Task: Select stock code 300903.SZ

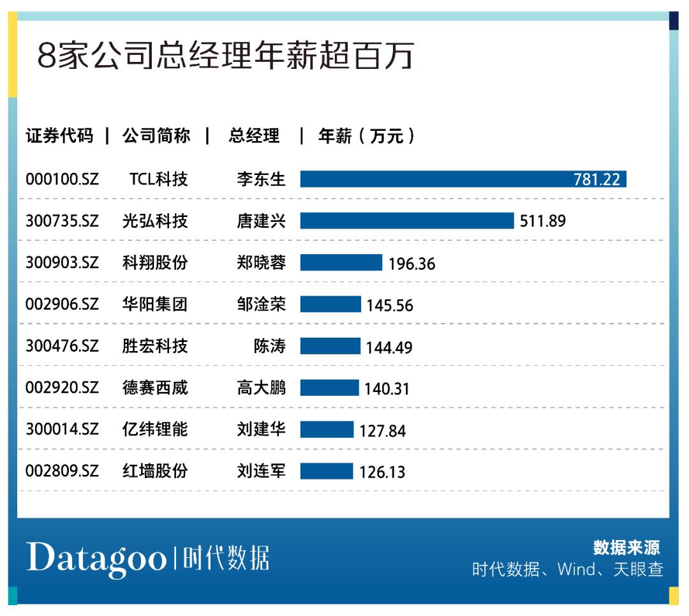Action: tap(63, 262)
